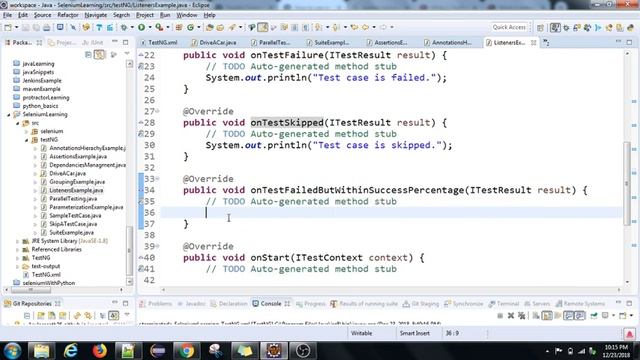The image size is (640, 360).
Task: Click Back navigation arrow in toolbar
Action: pos(365,27)
